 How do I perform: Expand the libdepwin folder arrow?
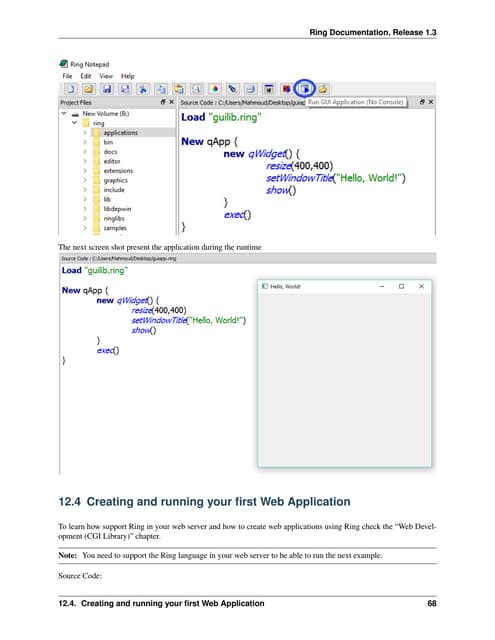tap(85, 209)
